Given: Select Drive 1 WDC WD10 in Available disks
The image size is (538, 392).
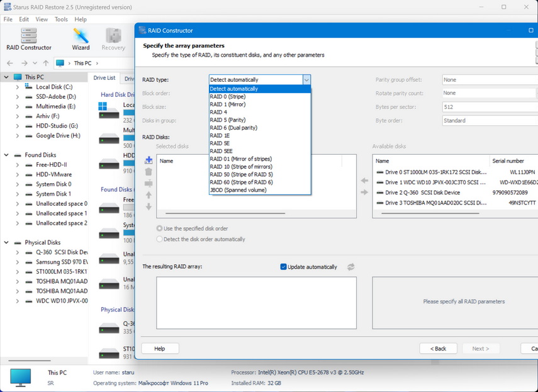Looking at the screenshot, I should point(455,182).
